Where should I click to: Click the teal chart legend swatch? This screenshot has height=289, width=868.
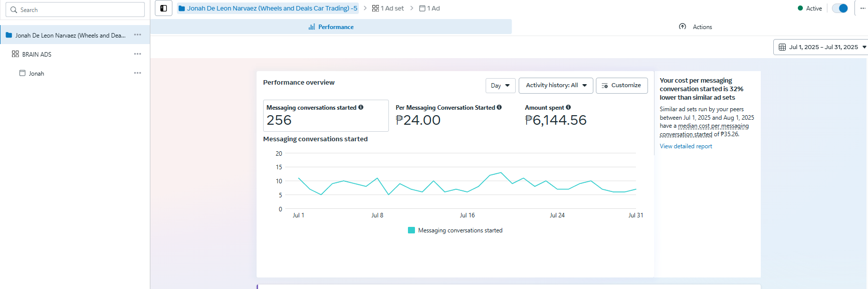pyautogui.click(x=411, y=230)
